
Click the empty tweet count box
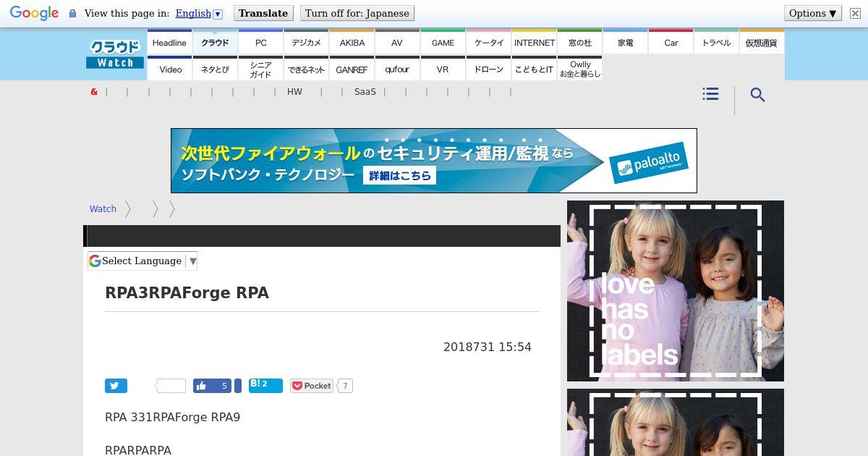click(171, 386)
